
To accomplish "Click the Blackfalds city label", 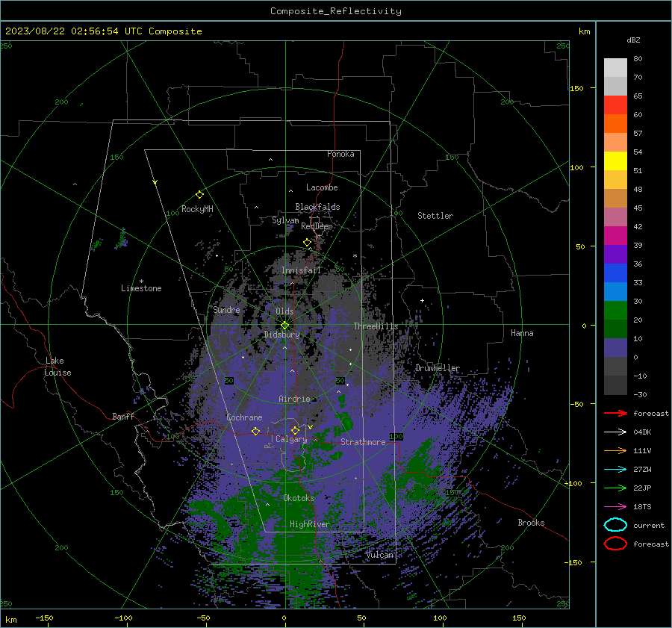I will [x=317, y=207].
